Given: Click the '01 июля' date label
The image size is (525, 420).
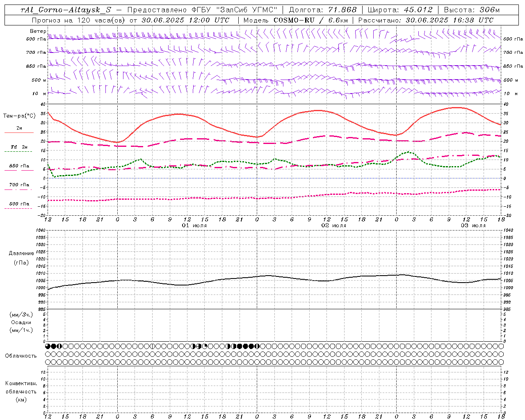Looking at the screenshot, I should (194, 226).
